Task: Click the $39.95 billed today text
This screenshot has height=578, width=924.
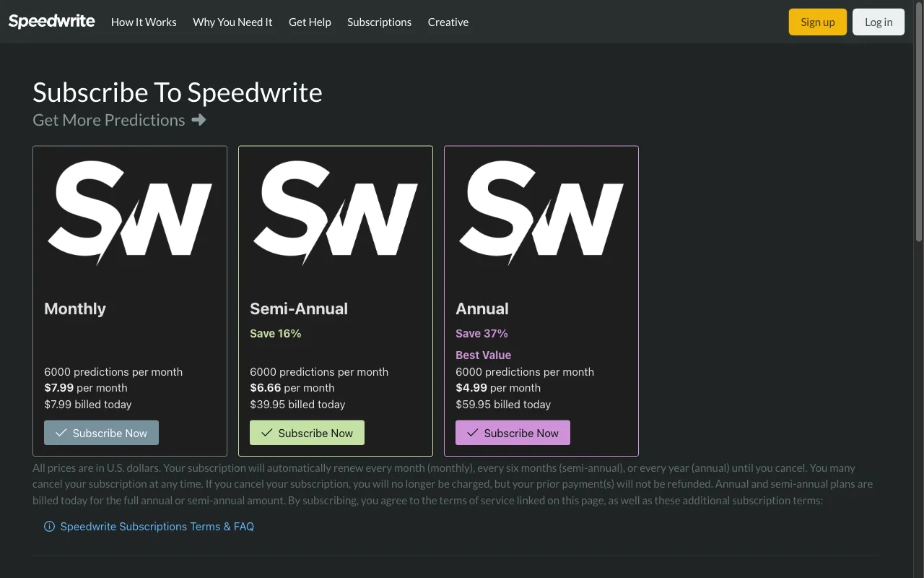Action: click(297, 405)
